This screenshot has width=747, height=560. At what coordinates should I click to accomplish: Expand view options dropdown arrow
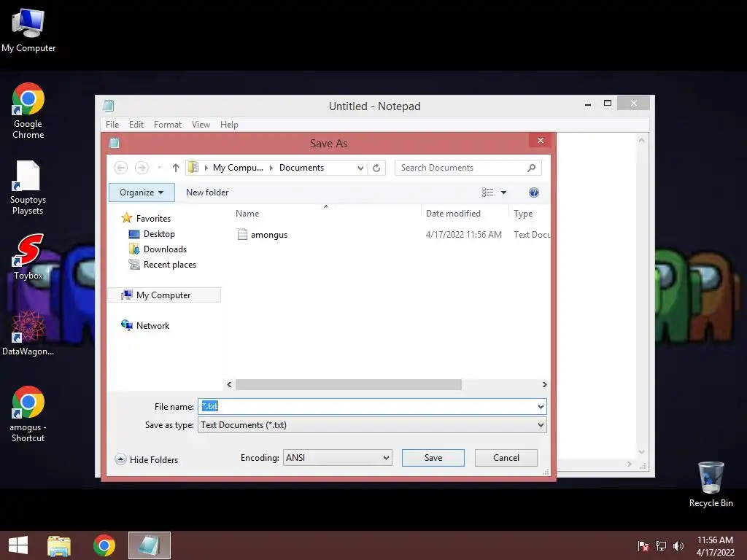click(503, 192)
